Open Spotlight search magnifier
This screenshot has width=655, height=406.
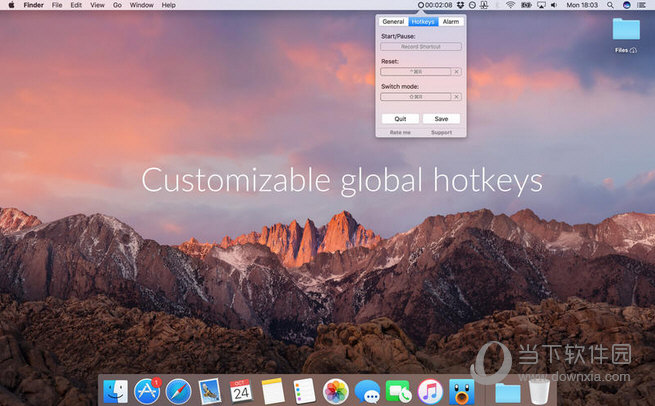point(610,5)
